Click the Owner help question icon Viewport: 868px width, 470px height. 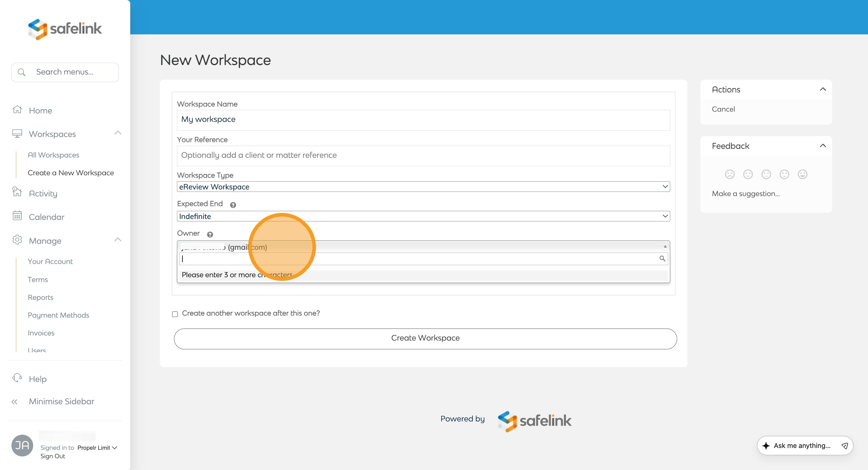210,234
